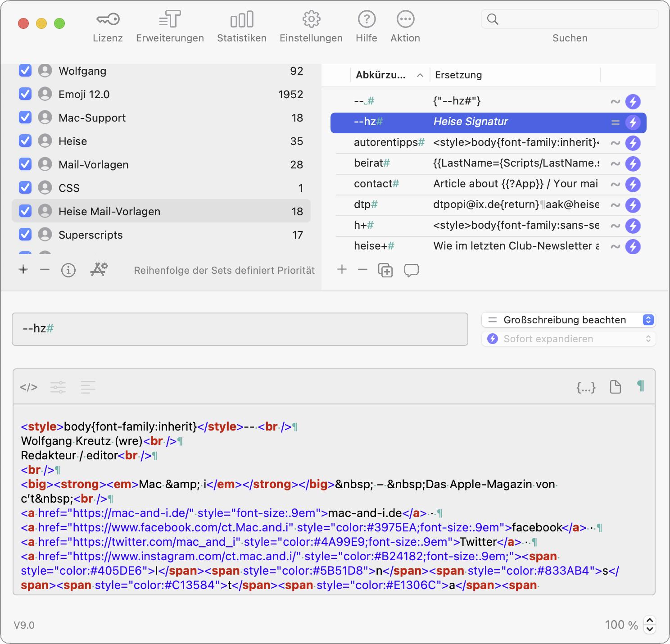Image resolution: width=670 pixels, height=644 pixels.
Task: Open the Aktion menu
Action: click(405, 20)
